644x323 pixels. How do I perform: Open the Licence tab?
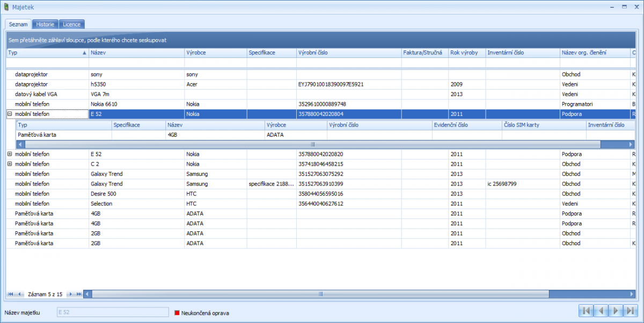coord(71,24)
